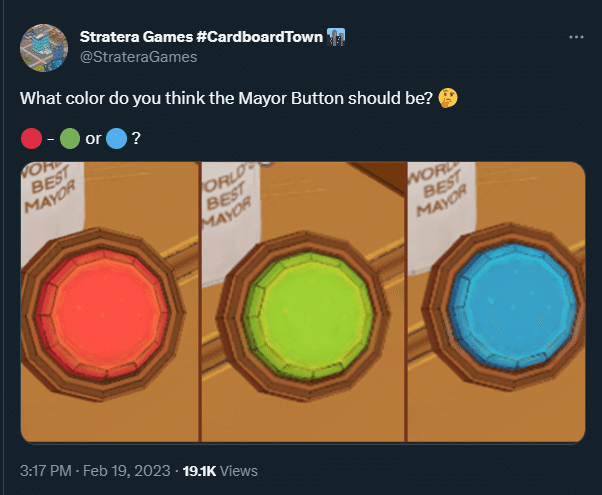
Task: Open the green Mayor Button image
Action: (303, 302)
